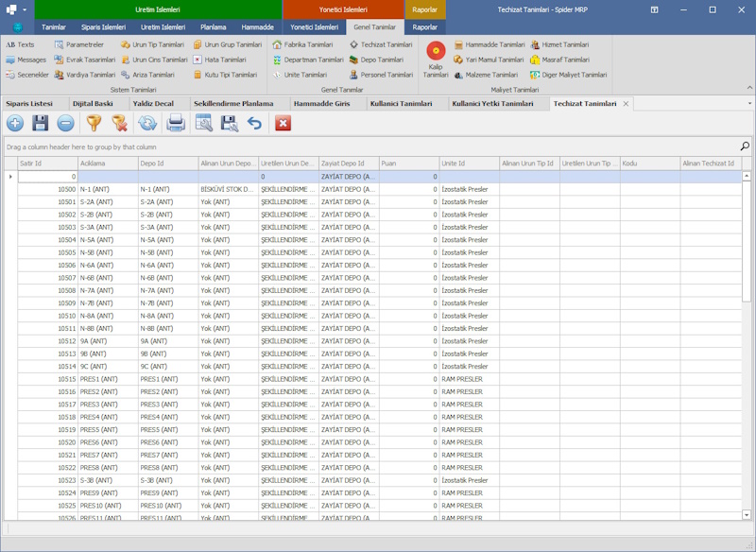Open Fabrika Tanimlari
Viewport: 756px width, 552px height.
click(302, 44)
